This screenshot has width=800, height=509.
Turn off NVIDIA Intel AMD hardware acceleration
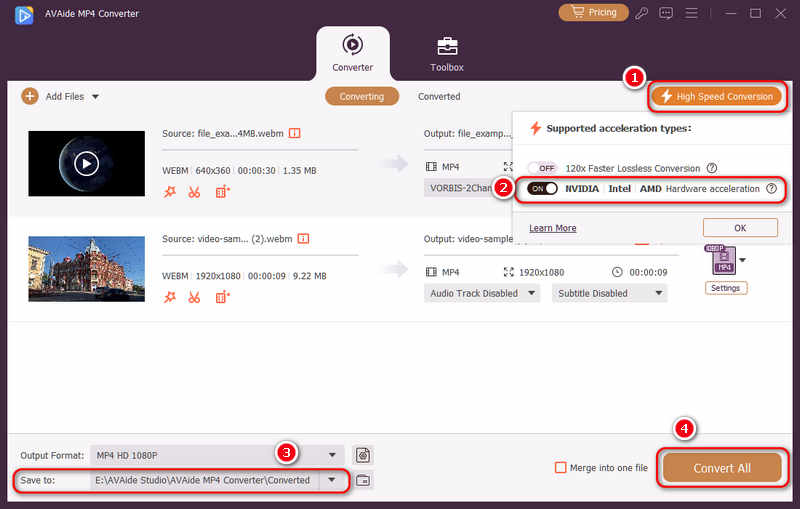542,188
